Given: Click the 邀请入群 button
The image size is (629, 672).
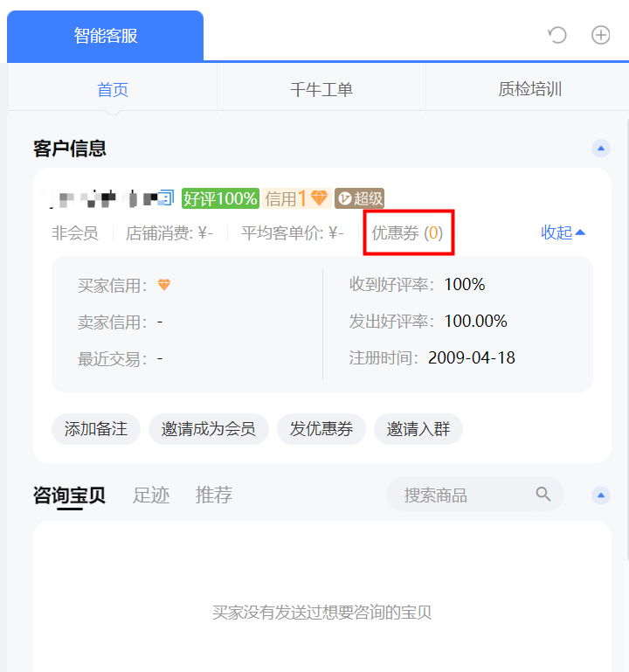Looking at the screenshot, I should [418, 429].
